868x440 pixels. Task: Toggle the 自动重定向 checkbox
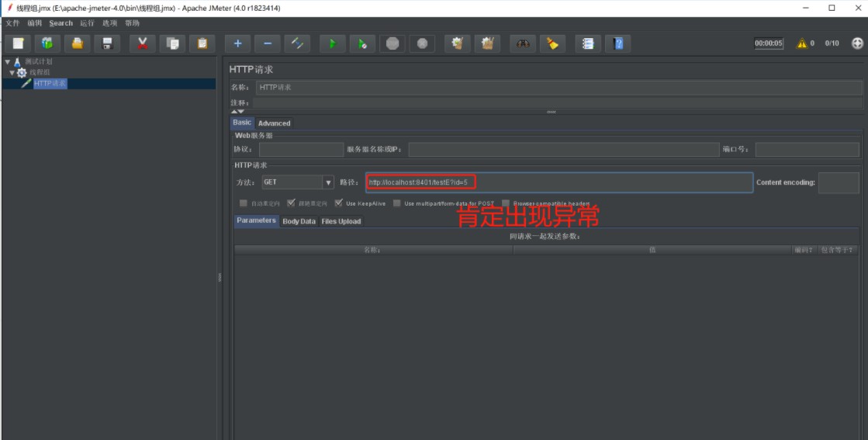coord(243,203)
